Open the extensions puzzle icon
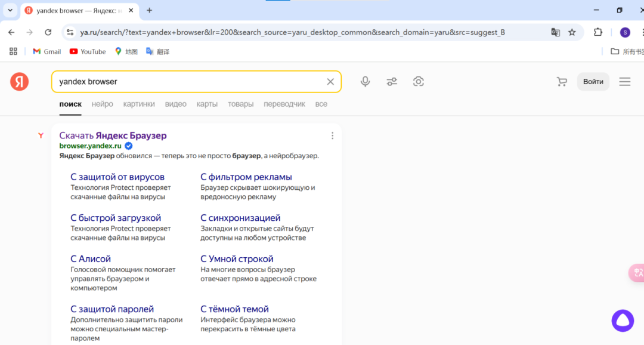Viewport: 644px width, 345px height. coord(598,32)
